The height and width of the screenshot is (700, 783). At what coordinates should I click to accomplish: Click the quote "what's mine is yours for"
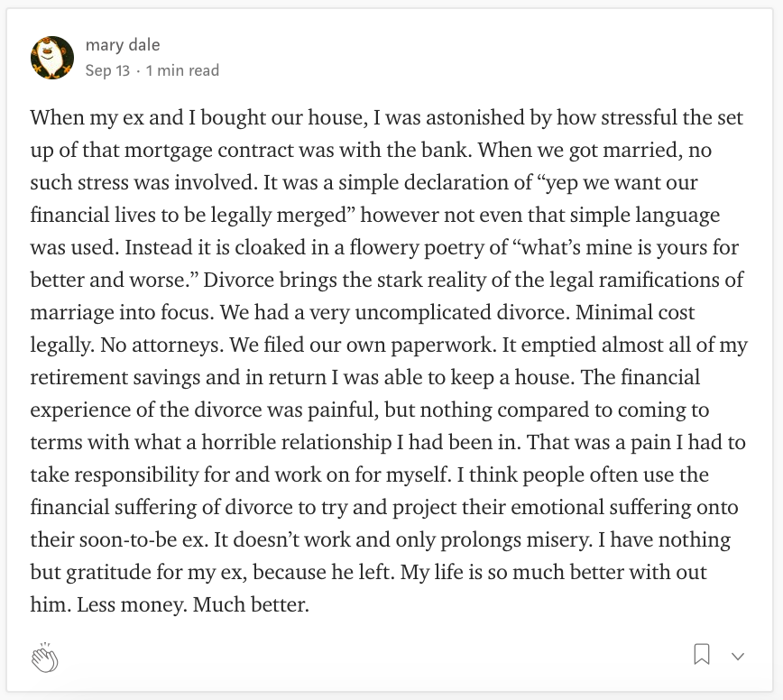626,248
